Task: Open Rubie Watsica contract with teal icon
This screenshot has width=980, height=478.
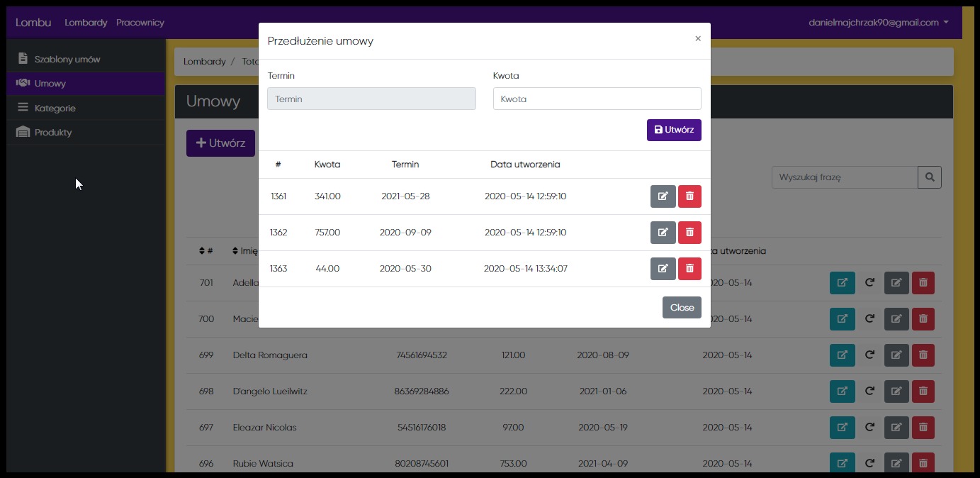Action: click(x=842, y=463)
